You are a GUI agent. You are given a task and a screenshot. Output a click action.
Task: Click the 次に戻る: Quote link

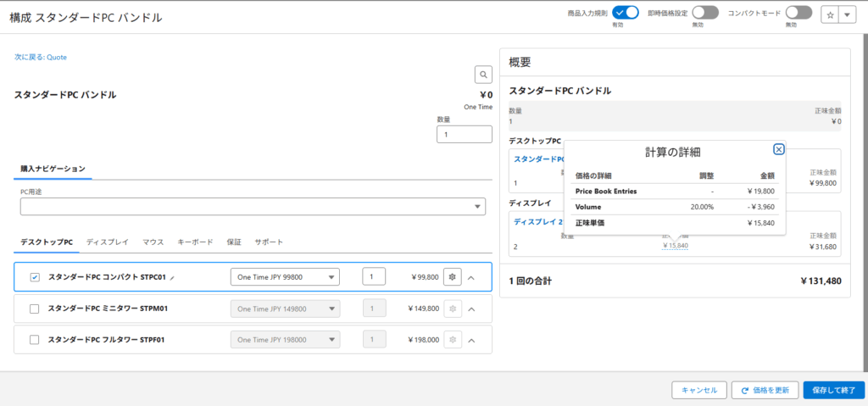click(41, 57)
